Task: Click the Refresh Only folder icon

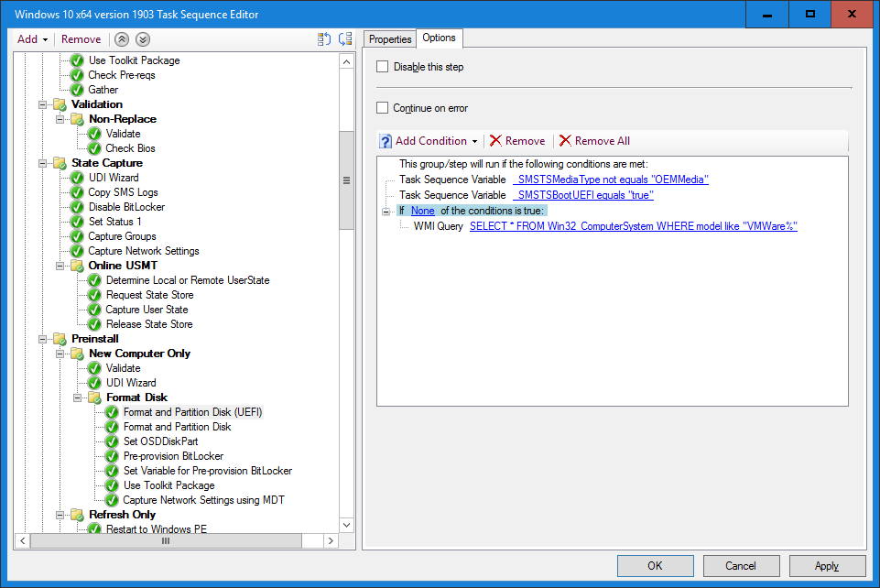Action: 77,515
